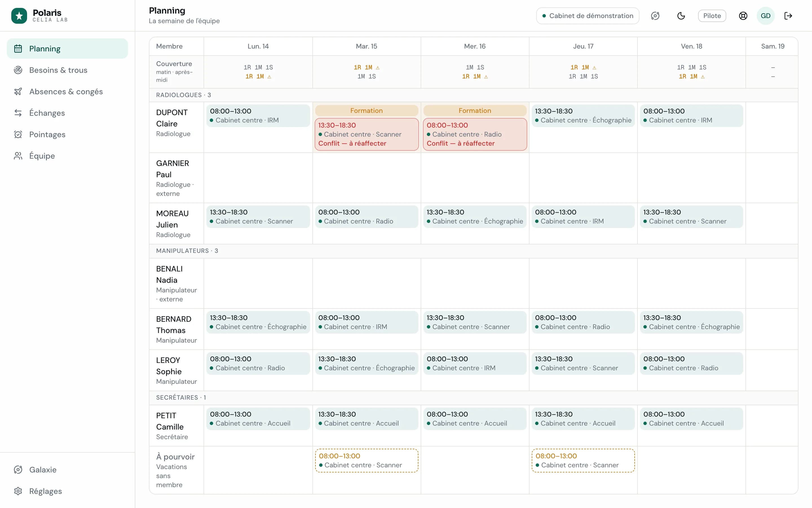
Task: Click the Tuesday morning coverage warning icon
Action: coord(378,67)
